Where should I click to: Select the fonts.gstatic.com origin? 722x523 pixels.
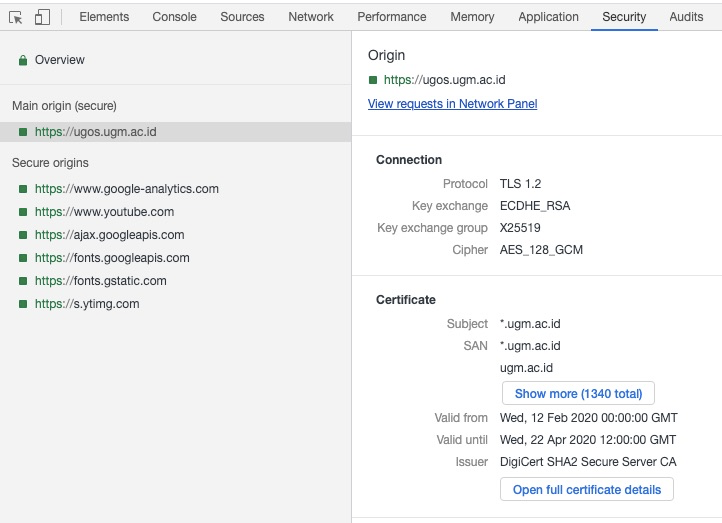pyautogui.click(x=100, y=281)
